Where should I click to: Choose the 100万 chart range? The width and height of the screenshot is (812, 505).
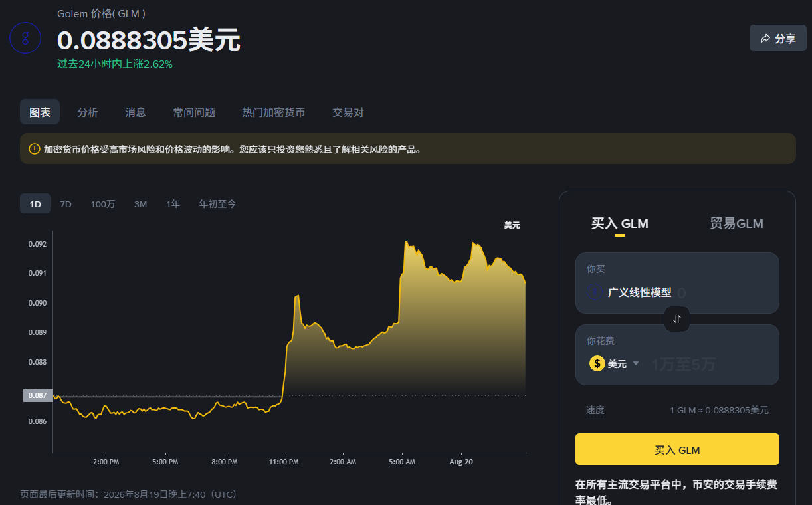pos(103,204)
